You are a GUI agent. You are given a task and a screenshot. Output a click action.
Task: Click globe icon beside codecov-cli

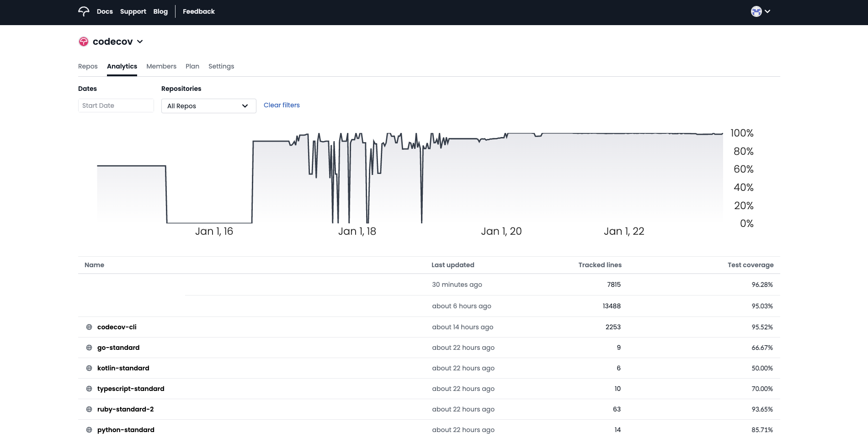click(x=89, y=327)
